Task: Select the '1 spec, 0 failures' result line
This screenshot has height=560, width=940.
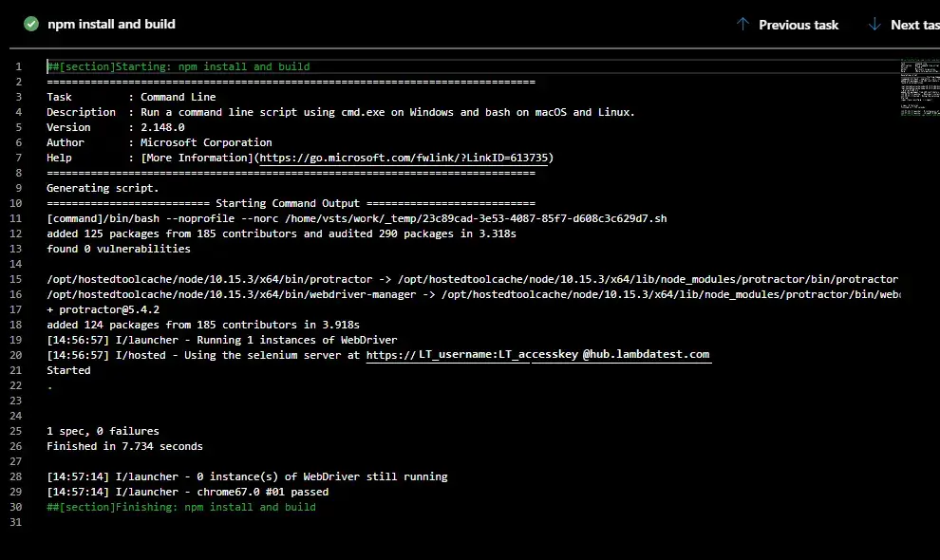Action: 103,431
